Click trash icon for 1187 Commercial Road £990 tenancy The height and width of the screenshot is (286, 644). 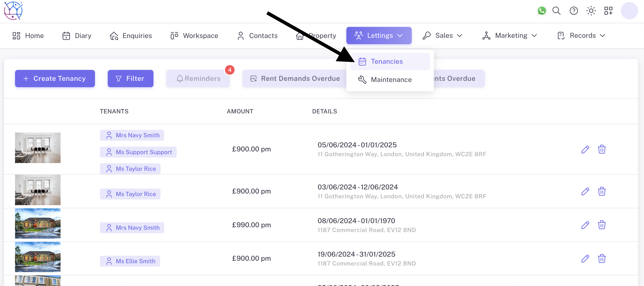tap(601, 225)
